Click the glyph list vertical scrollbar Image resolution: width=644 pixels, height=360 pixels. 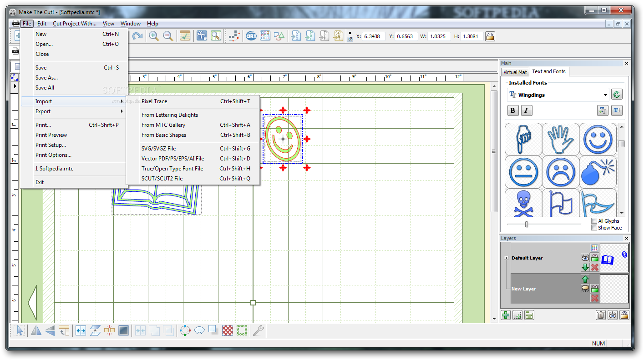coord(621,170)
